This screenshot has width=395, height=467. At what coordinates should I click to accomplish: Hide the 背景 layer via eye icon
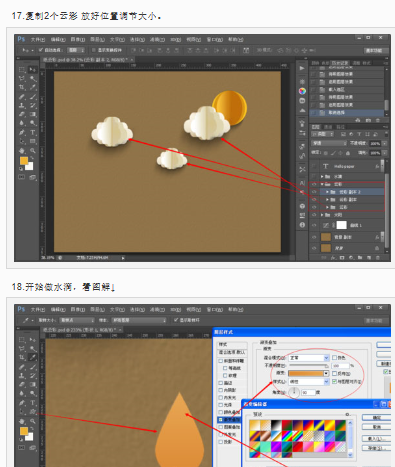[314, 248]
